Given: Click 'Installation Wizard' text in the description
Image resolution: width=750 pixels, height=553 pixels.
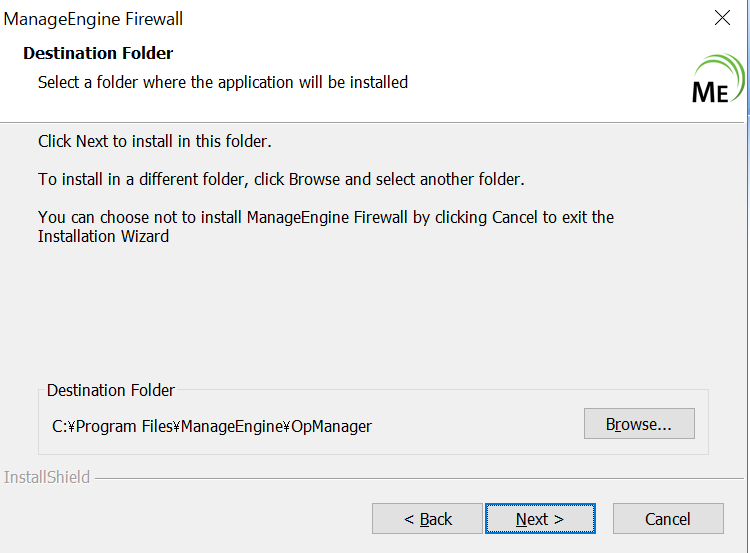Looking at the screenshot, I should click(104, 237).
